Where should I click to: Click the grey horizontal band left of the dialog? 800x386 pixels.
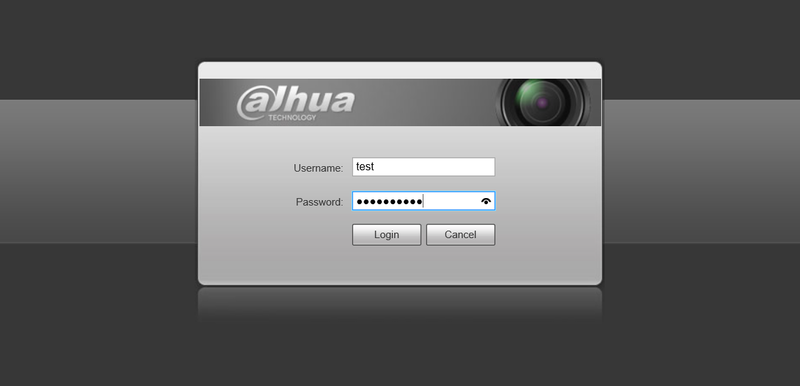click(x=98, y=171)
